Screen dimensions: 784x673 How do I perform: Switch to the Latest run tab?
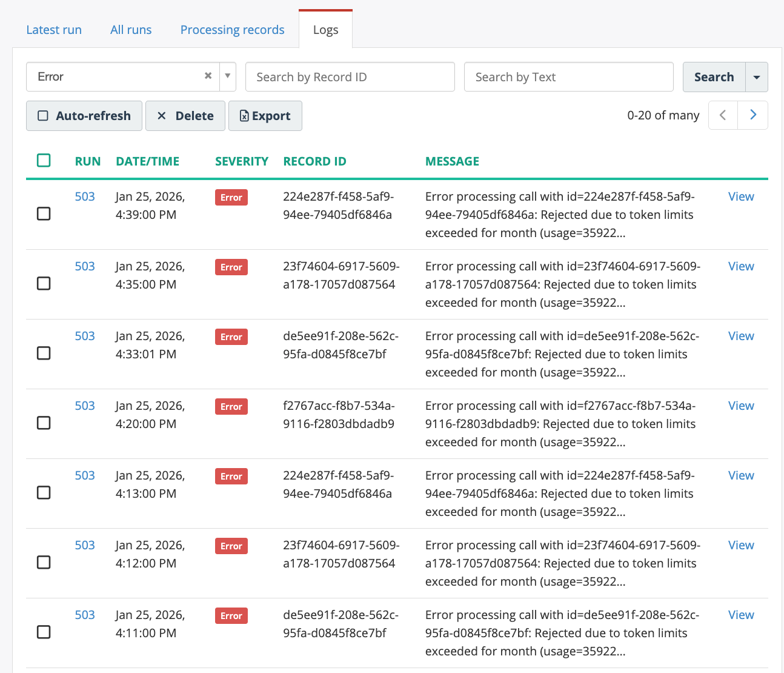pyautogui.click(x=54, y=30)
